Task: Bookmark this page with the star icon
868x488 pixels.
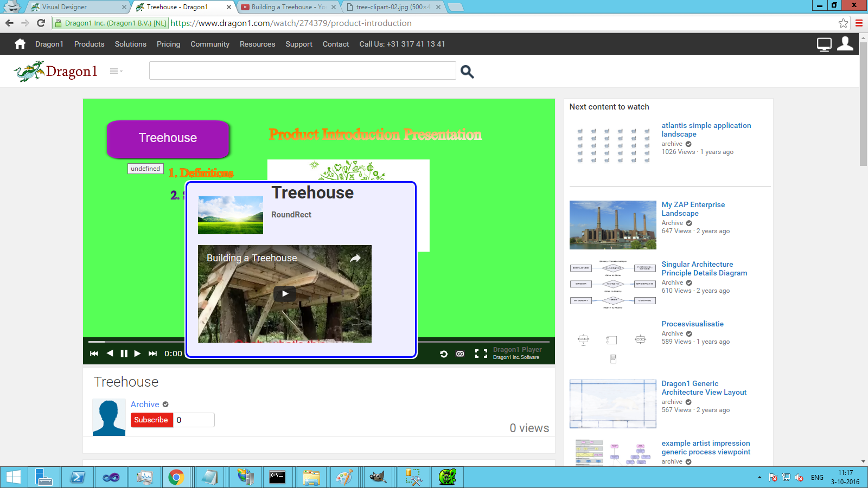Action: click(843, 23)
